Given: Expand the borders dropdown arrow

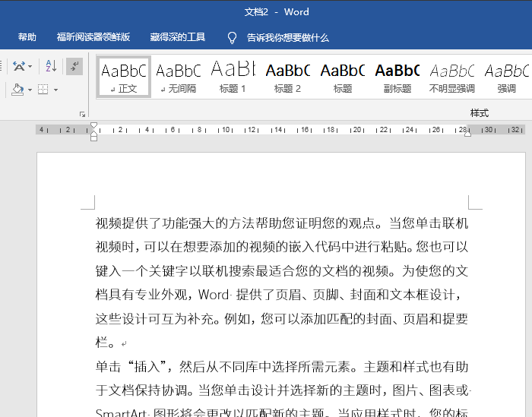Looking at the screenshot, I should coord(55,90).
